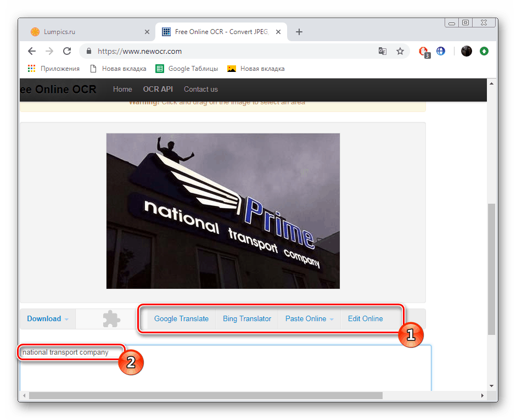
Task: Open the Новая вкладка bookmark with picture icon
Action: (256, 69)
